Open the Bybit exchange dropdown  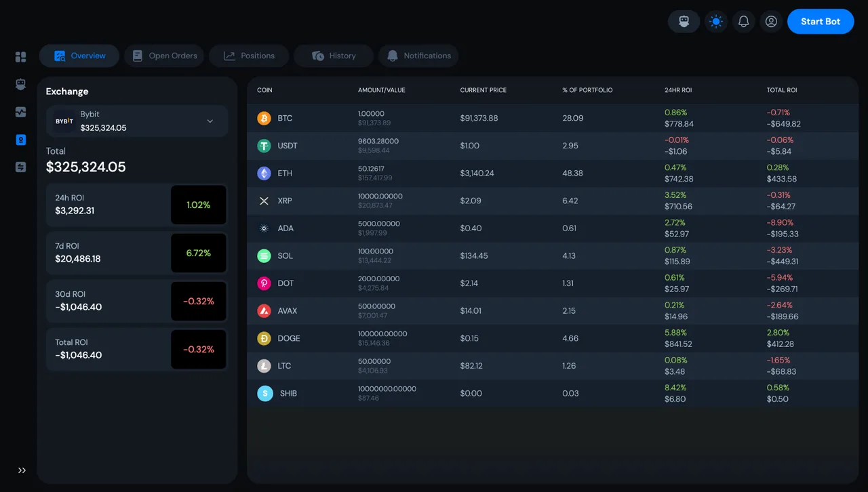tap(137, 121)
